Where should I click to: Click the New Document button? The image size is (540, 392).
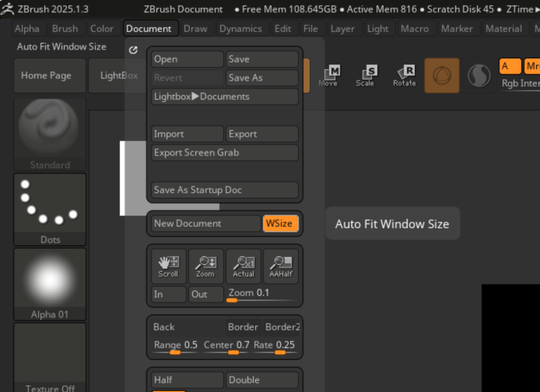coord(205,223)
